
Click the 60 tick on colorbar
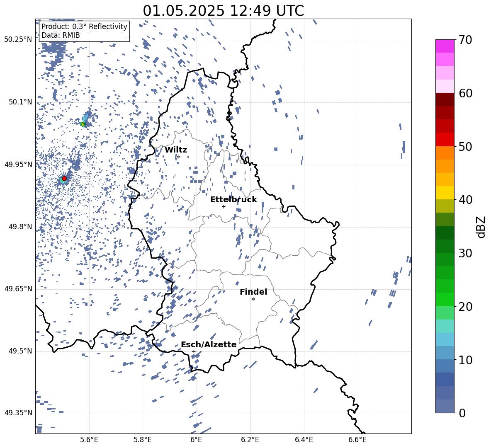[x=465, y=93]
